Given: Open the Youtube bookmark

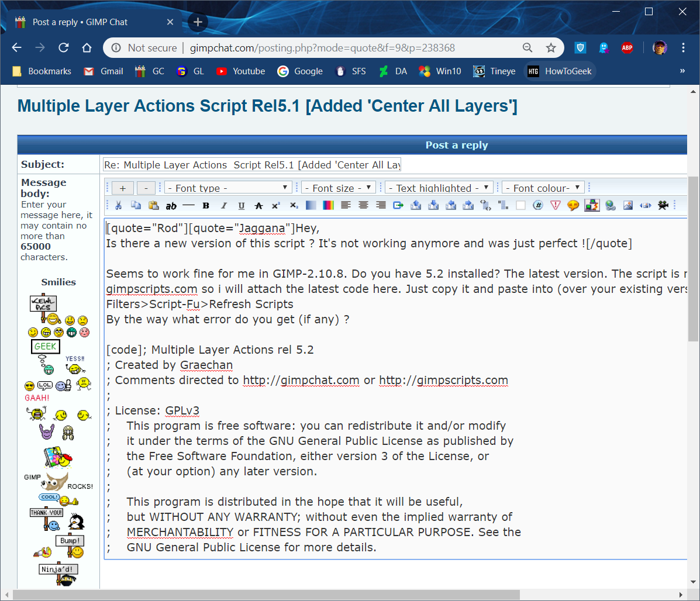Looking at the screenshot, I should [240, 71].
